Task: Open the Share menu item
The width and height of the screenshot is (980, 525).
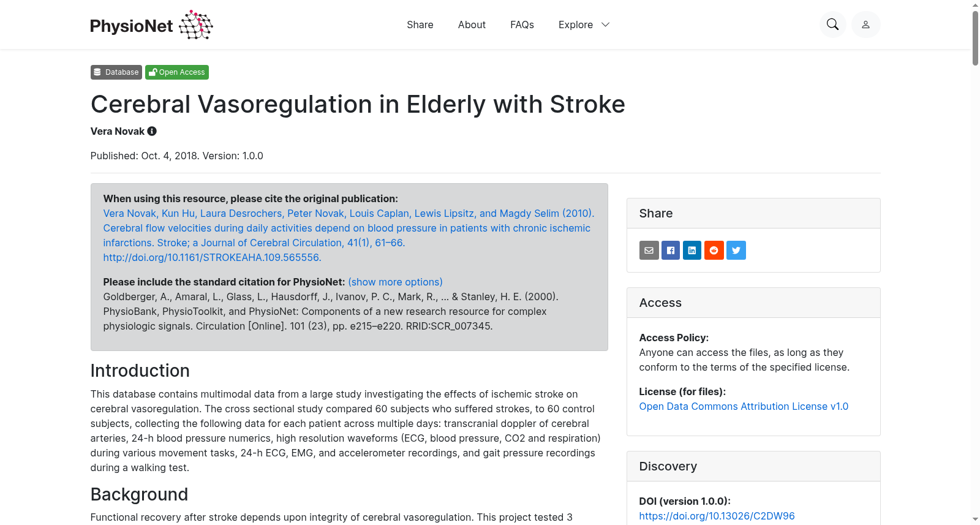Action: pyautogui.click(x=420, y=25)
